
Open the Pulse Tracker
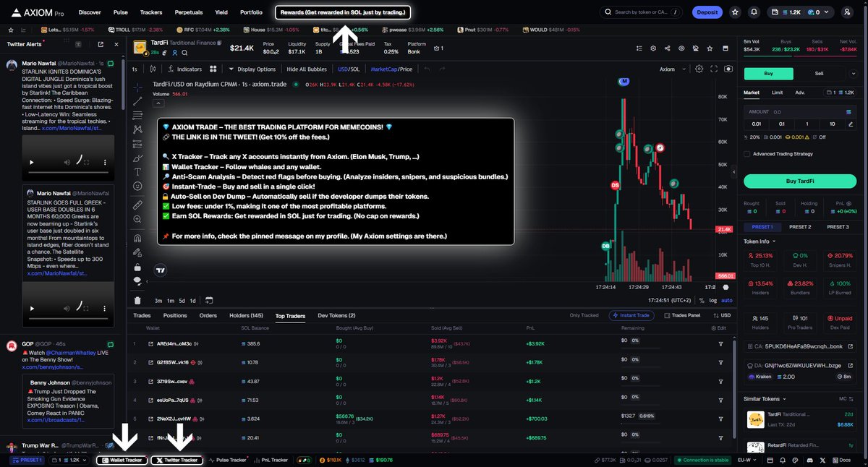coord(228,460)
